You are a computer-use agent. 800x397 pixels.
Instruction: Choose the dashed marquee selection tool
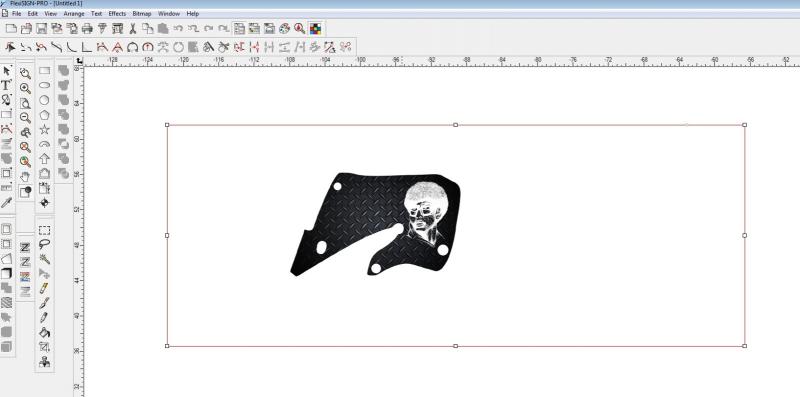point(44,230)
